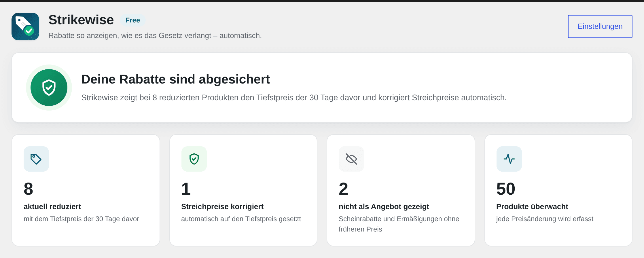This screenshot has width=644, height=258.
Task: Click the number 1 in the second card
Action: tap(186, 189)
